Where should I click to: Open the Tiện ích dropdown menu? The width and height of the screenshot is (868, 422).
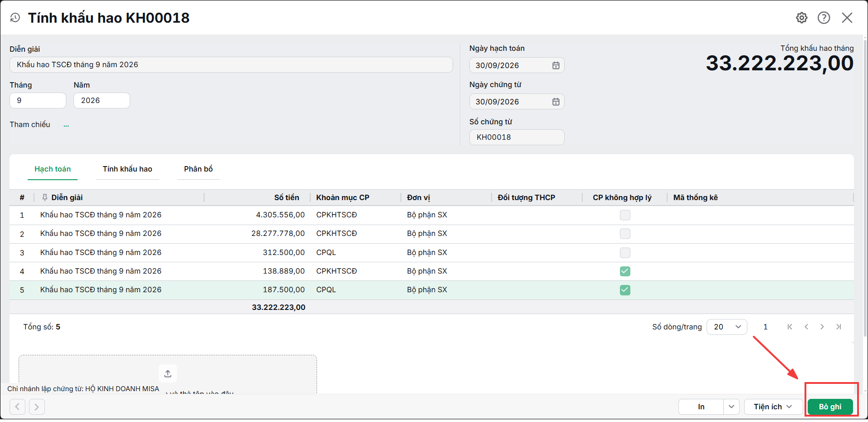point(773,407)
